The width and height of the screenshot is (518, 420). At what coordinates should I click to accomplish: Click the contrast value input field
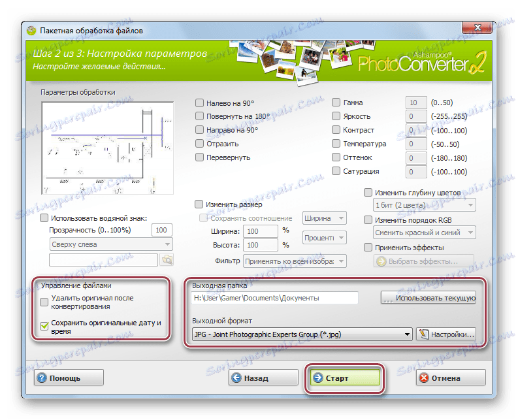pyautogui.click(x=416, y=130)
